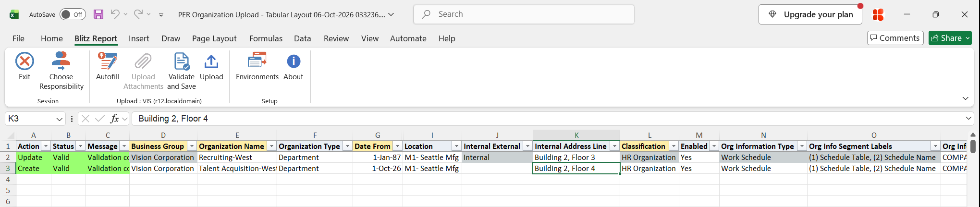The width and height of the screenshot is (980, 207).
Task: Click Upgrade your plan
Action: [x=810, y=14]
